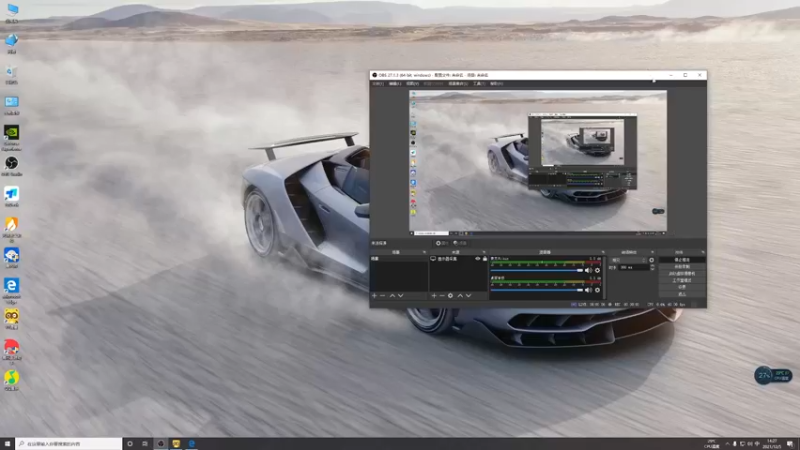
Task: Open the Scene Transitions dock header menu icon
Action: point(652,252)
